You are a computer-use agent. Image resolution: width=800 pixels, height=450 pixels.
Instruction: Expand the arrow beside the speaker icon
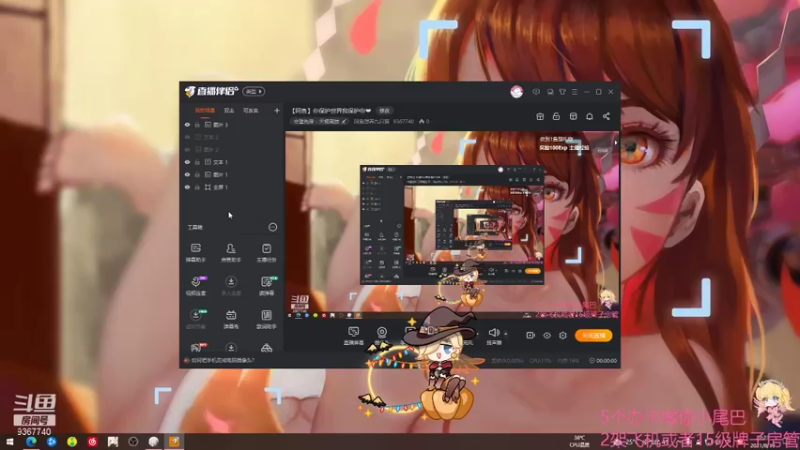pyautogui.click(x=506, y=334)
